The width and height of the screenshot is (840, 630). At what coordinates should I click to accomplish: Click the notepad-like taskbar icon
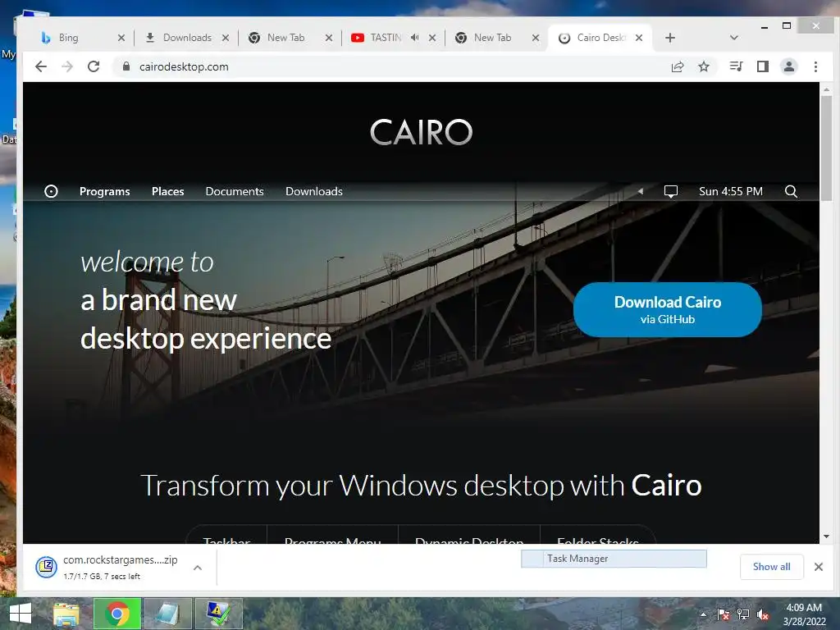[167, 614]
